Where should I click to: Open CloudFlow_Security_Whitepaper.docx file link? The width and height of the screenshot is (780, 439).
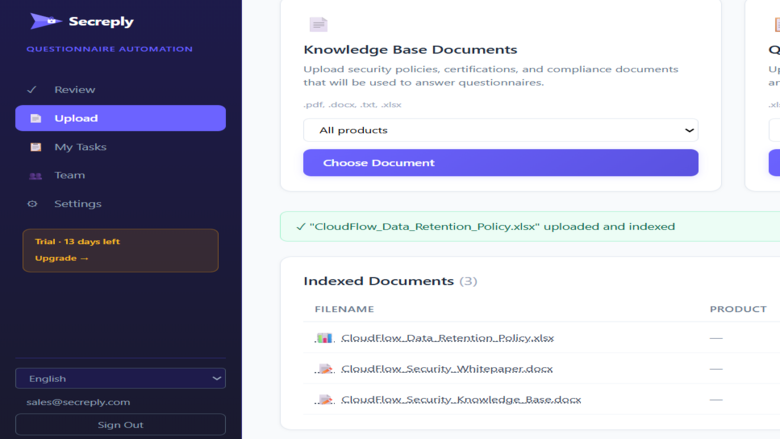447,369
